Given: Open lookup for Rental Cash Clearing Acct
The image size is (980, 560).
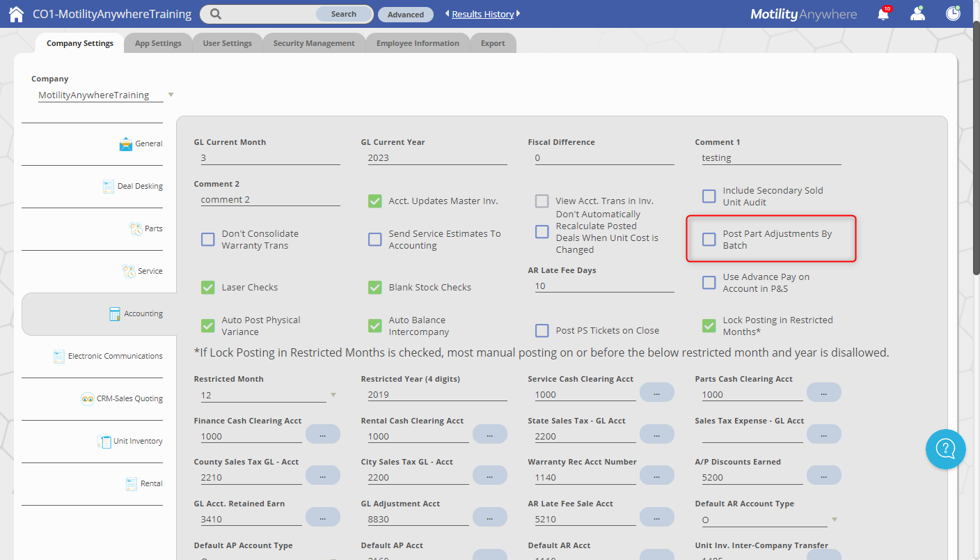Looking at the screenshot, I should point(489,434).
